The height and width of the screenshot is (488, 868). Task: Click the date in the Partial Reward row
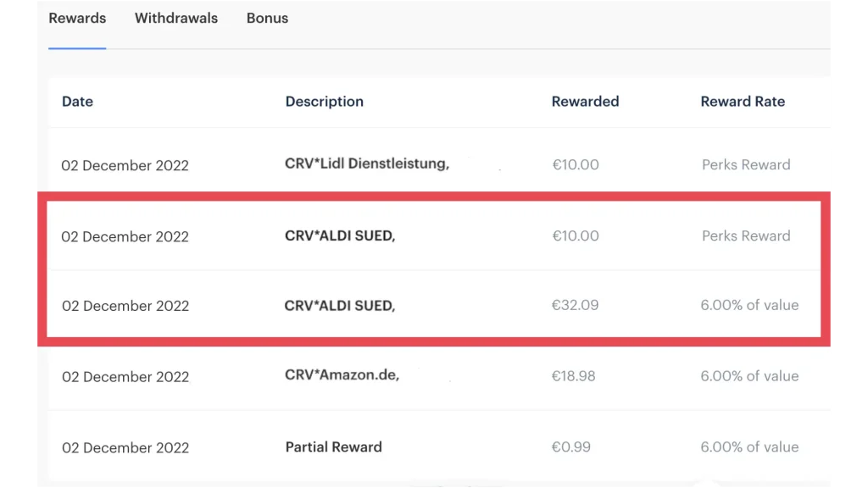(x=125, y=447)
